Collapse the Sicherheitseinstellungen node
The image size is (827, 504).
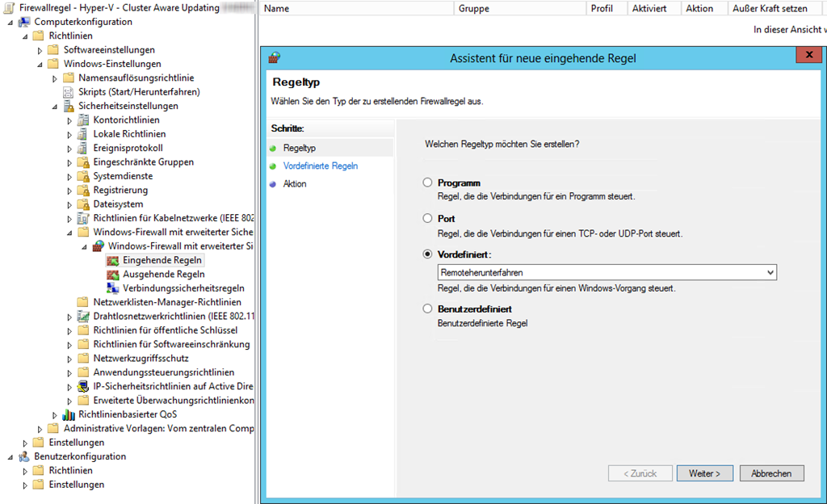(54, 107)
